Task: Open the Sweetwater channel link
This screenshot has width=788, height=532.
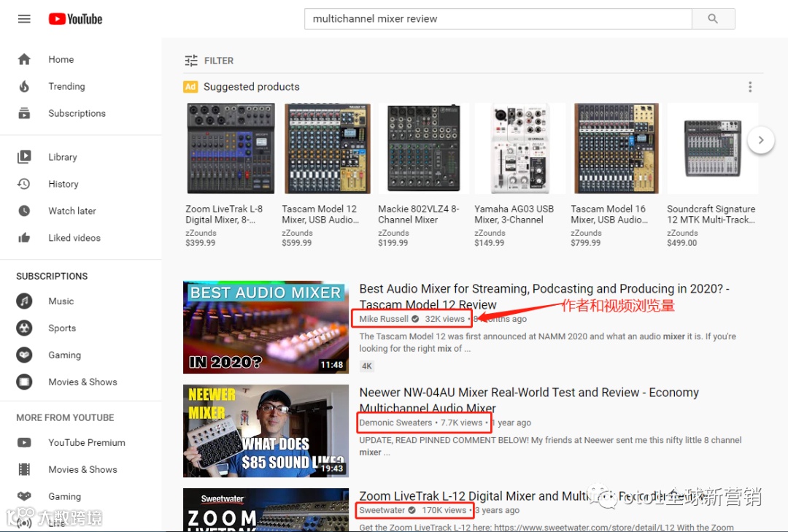Action: pyautogui.click(x=382, y=510)
